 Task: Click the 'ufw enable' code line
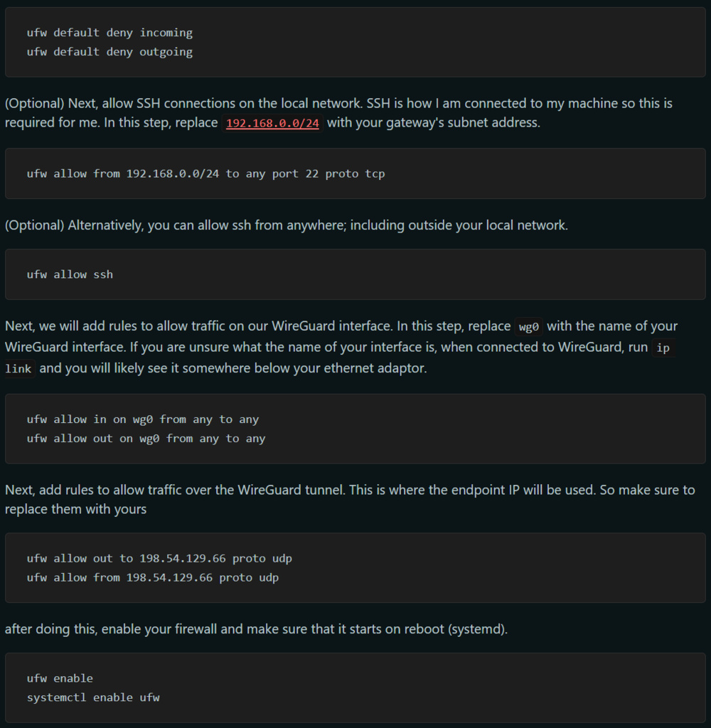tap(60, 679)
